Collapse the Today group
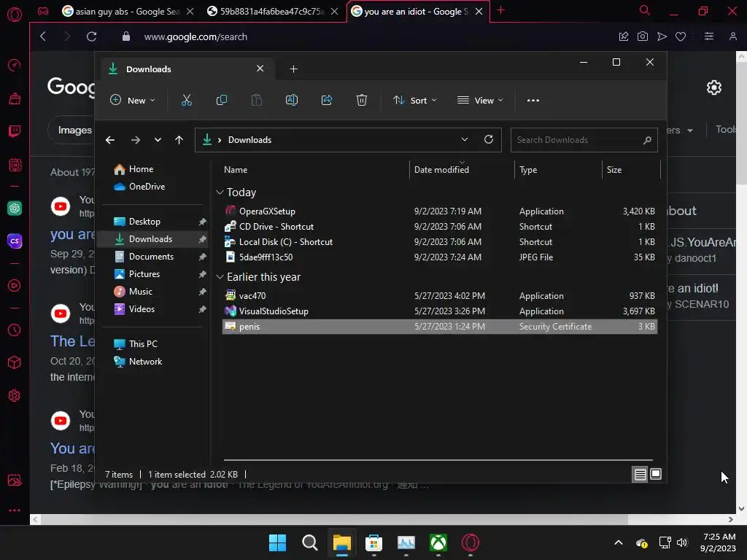Screen dimensions: 747x560 pyautogui.click(x=220, y=192)
